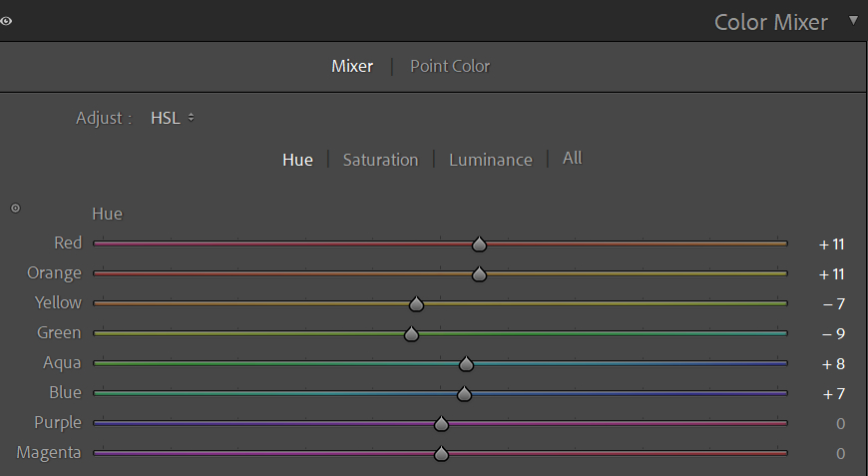Select the Saturation tab
The width and height of the screenshot is (868, 476).
pyautogui.click(x=380, y=160)
